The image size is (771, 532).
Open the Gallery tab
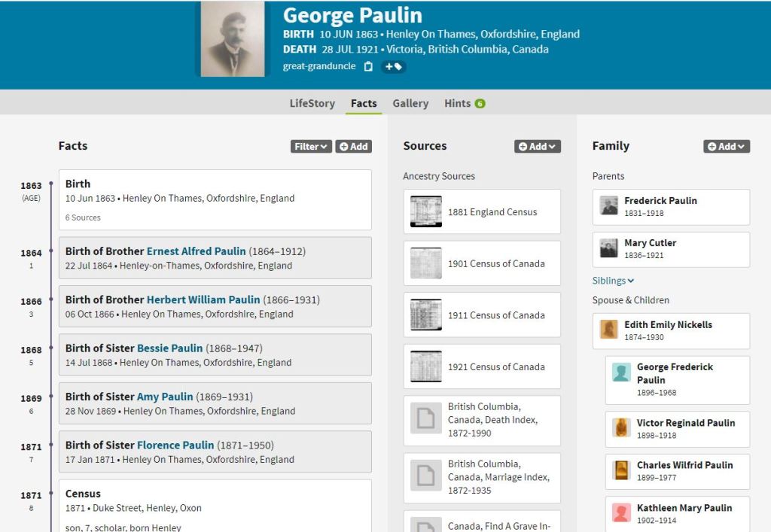click(x=410, y=103)
